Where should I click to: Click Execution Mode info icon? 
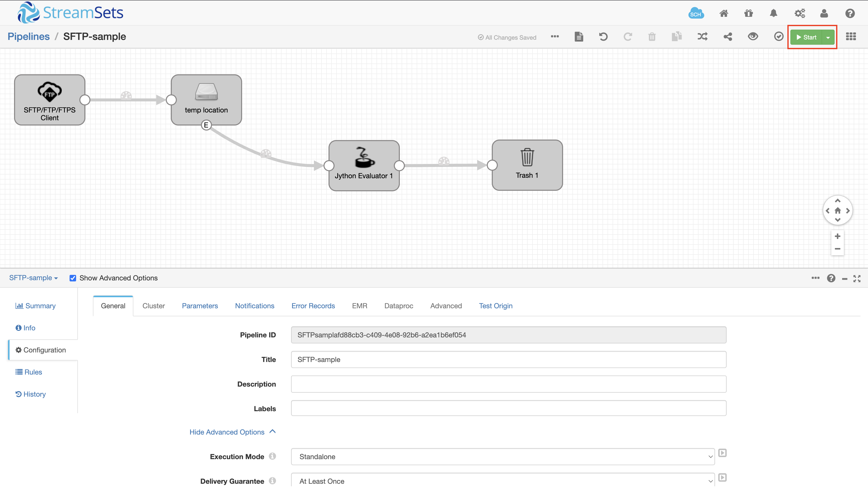click(272, 456)
